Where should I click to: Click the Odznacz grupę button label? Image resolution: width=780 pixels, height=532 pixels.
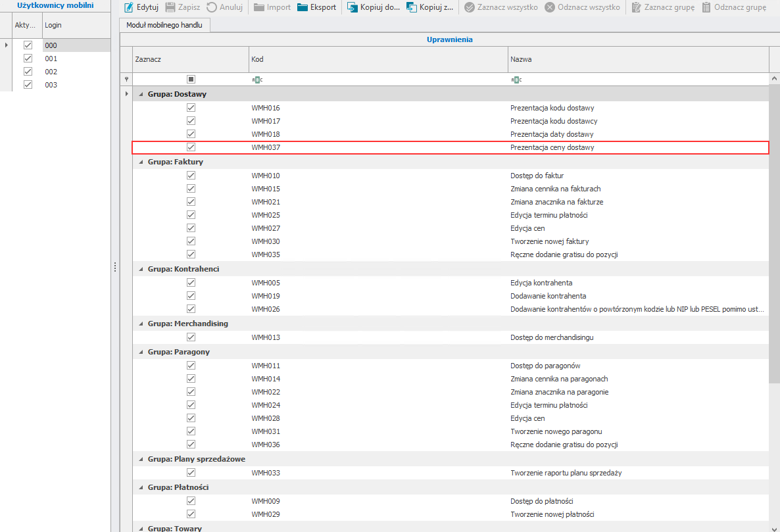coord(740,7)
